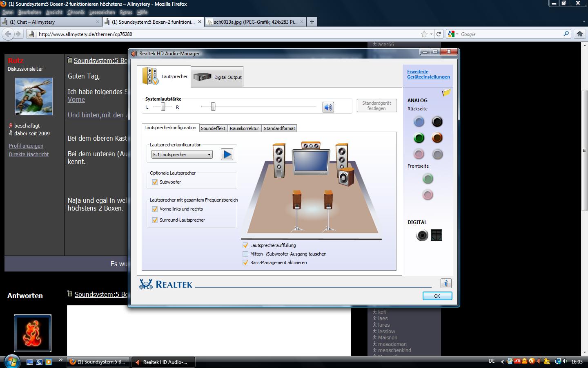The height and width of the screenshot is (368, 588).
Task: Open the Realtek information button
Action: point(446,283)
